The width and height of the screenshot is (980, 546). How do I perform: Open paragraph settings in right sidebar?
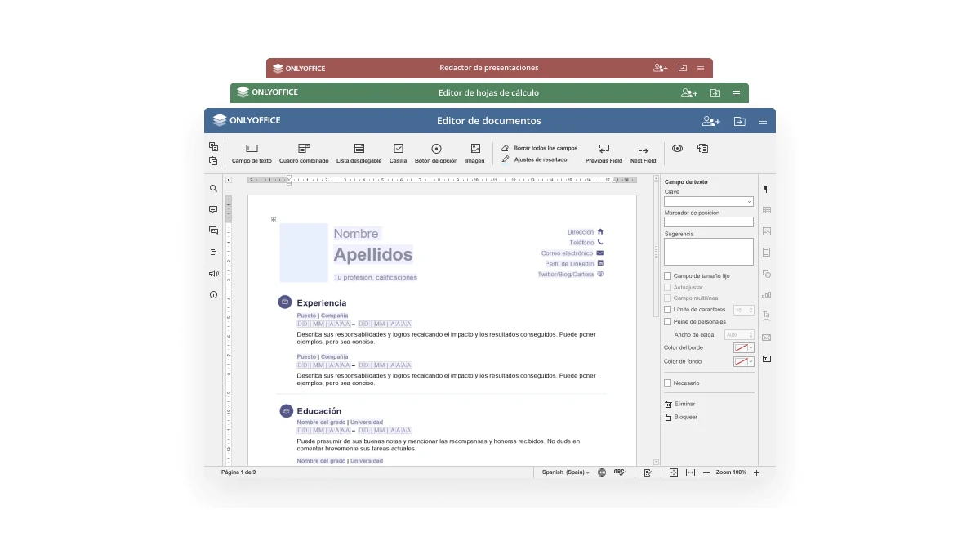[766, 189]
